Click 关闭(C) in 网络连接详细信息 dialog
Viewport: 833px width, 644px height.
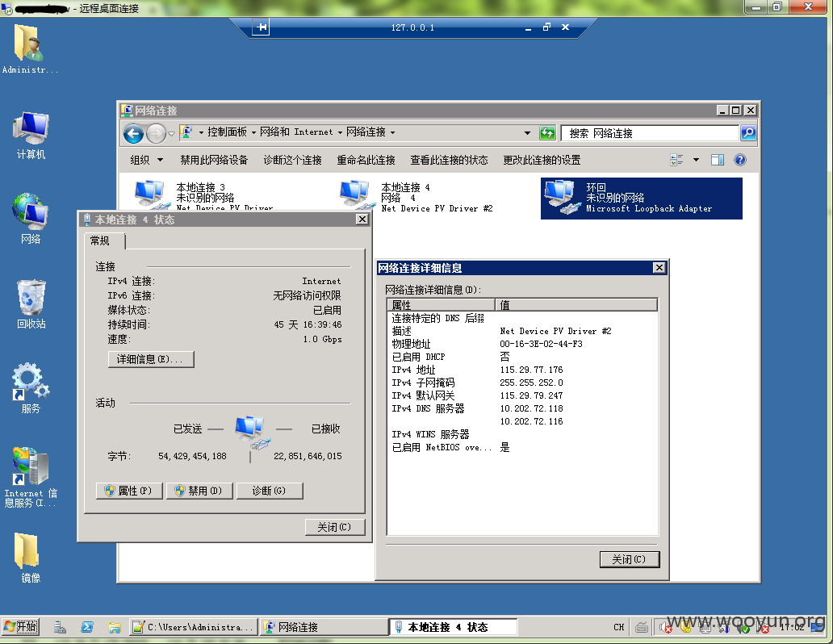[630, 559]
